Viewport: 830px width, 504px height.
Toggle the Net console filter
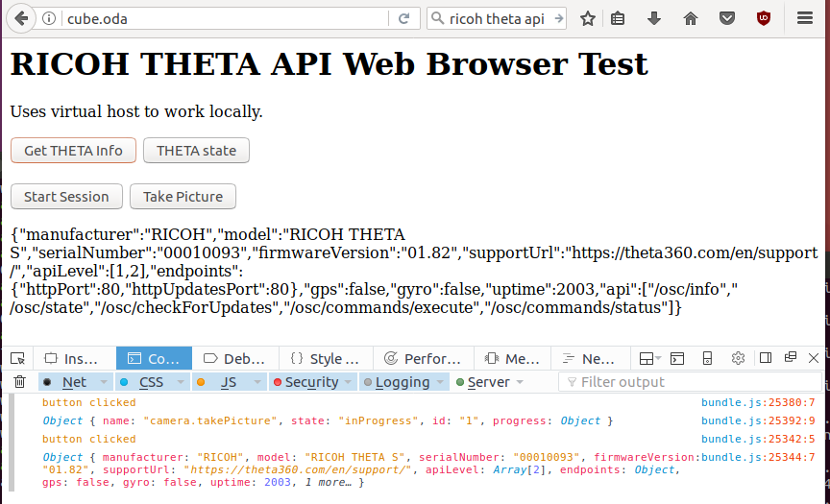[69, 382]
